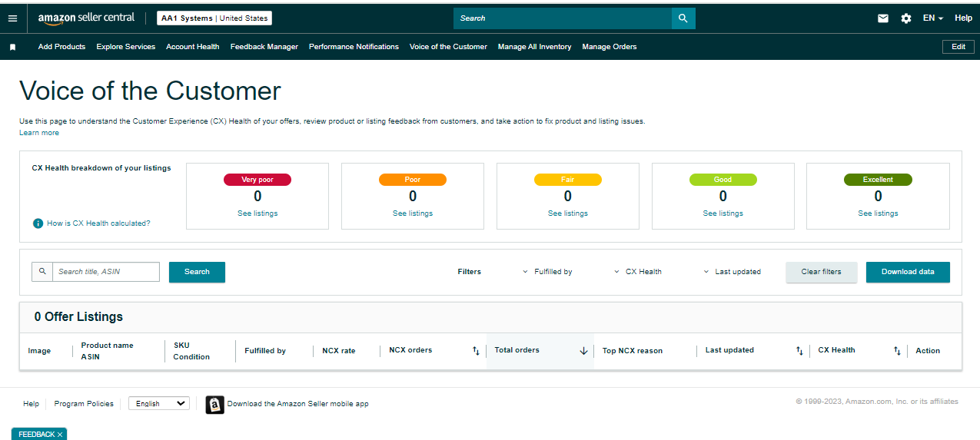980x440 pixels.
Task: Click the Image column header
Action: (x=39, y=351)
